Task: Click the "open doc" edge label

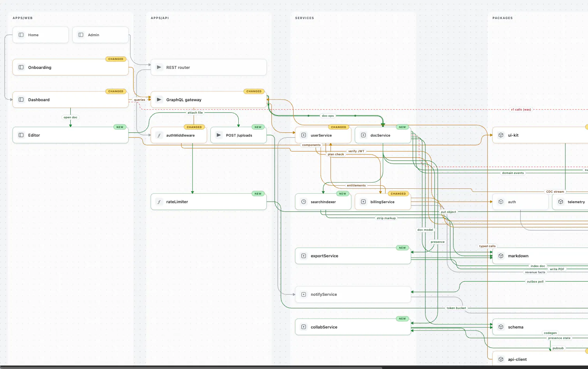Action: [70, 118]
